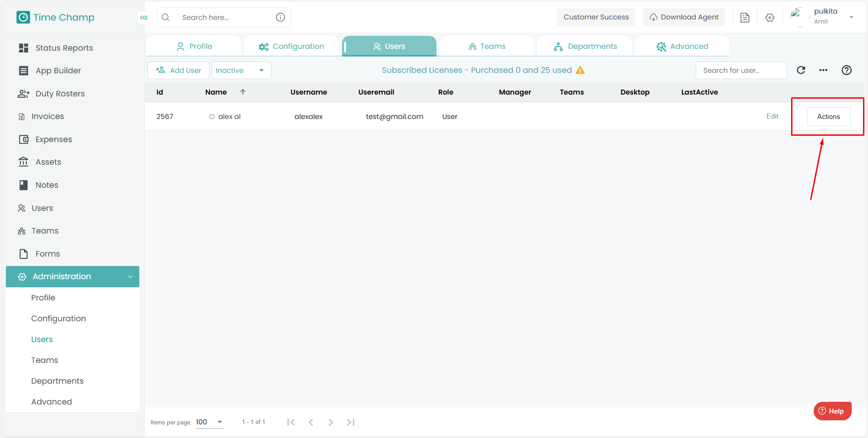Open Advanced under Administration submenu
This screenshot has height=438, width=868.
tap(52, 402)
